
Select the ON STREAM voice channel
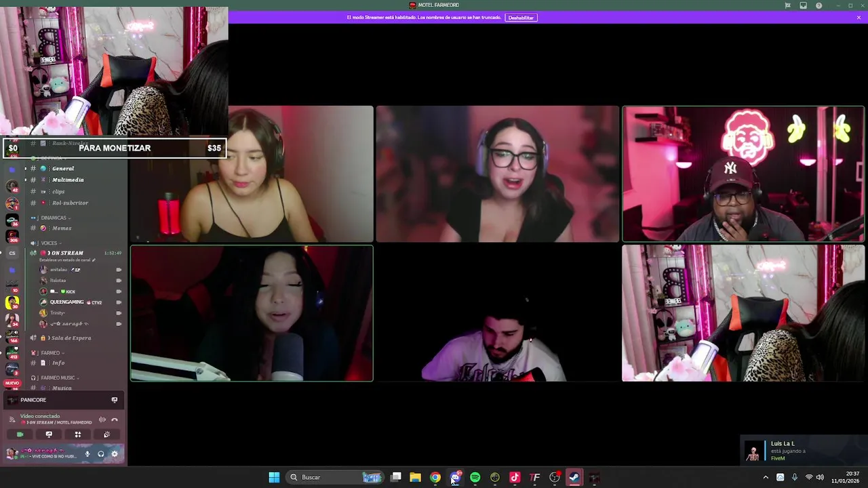(x=66, y=253)
